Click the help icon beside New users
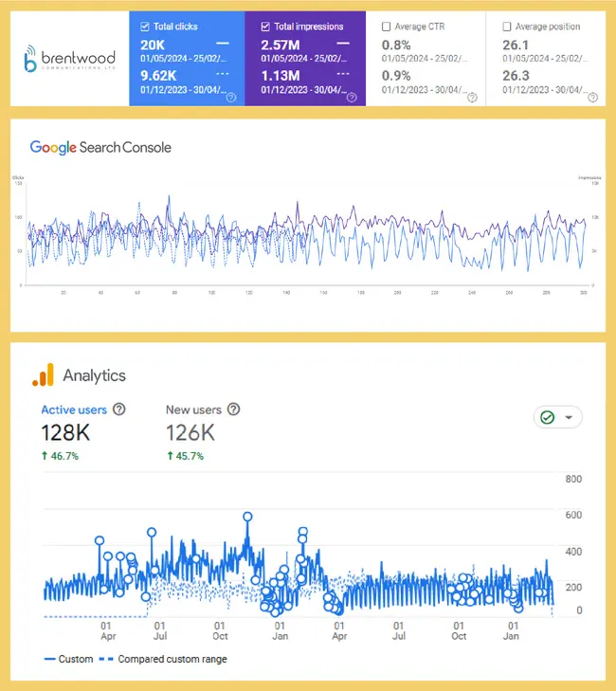Viewport: 616px width, 691px height. 233,409
